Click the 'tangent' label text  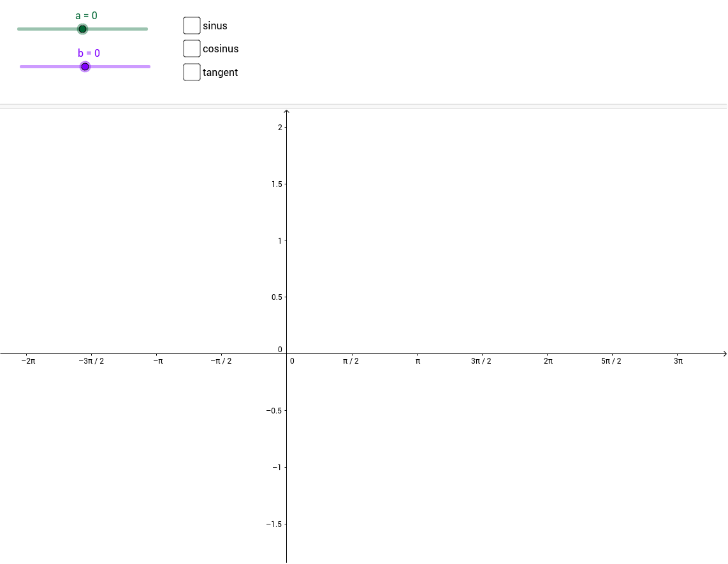[220, 73]
